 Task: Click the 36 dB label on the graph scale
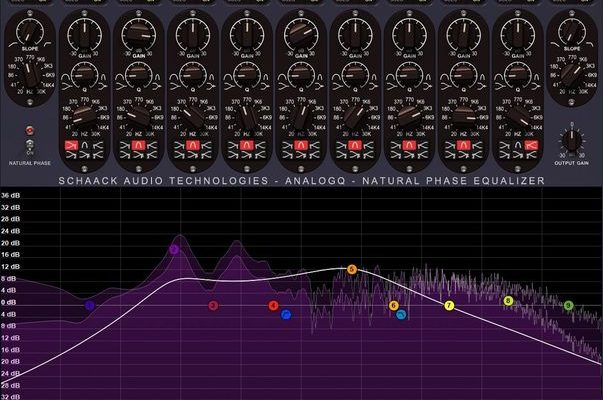point(10,195)
